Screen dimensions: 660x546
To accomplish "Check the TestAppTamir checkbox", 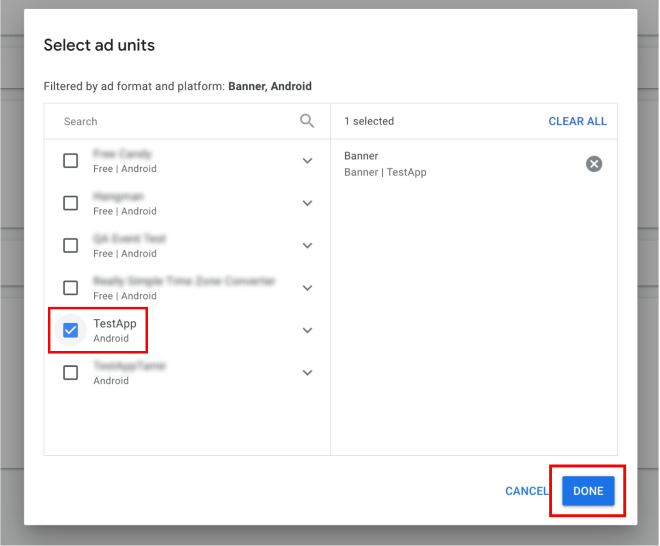I will [x=70, y=373].
